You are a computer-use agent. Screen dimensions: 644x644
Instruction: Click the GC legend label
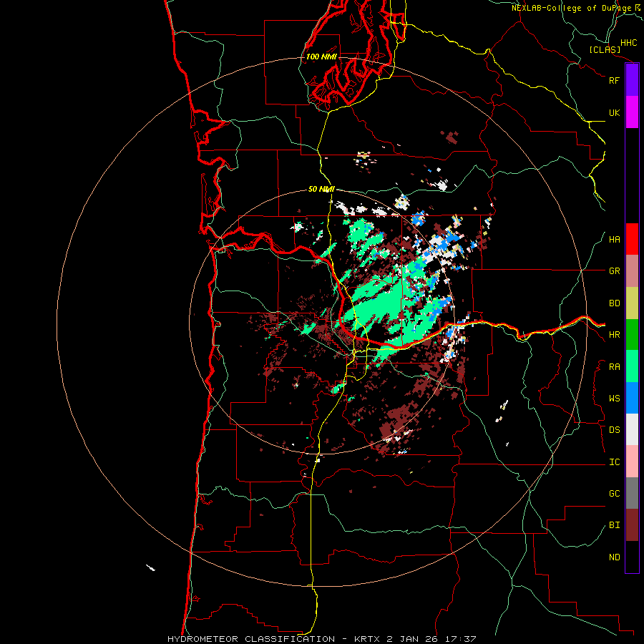click(614, 494)
